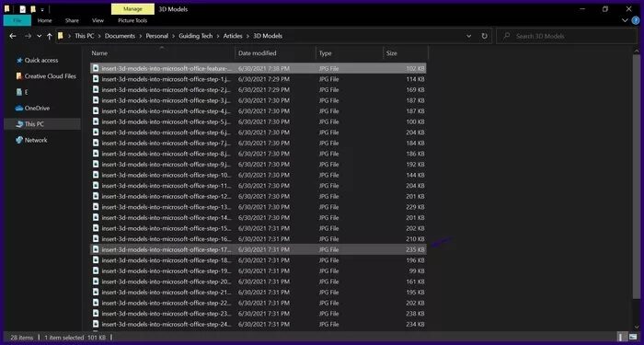
Task: Click the Forward navigation arrow
Action: (28, 36)
